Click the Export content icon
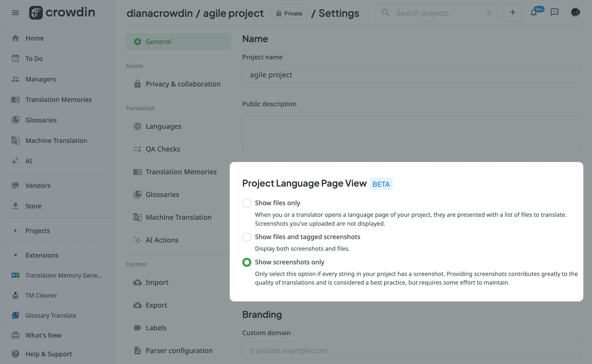 click(137, 305)
